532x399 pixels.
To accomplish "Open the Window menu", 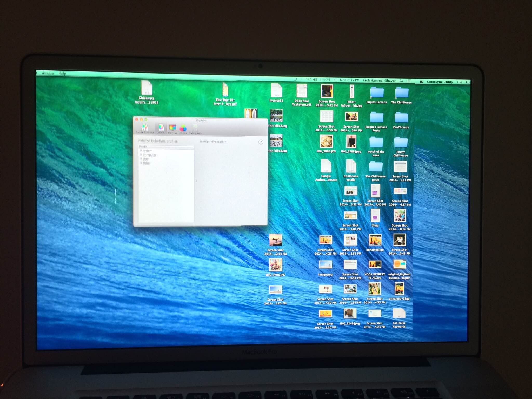I will [48, 73].
